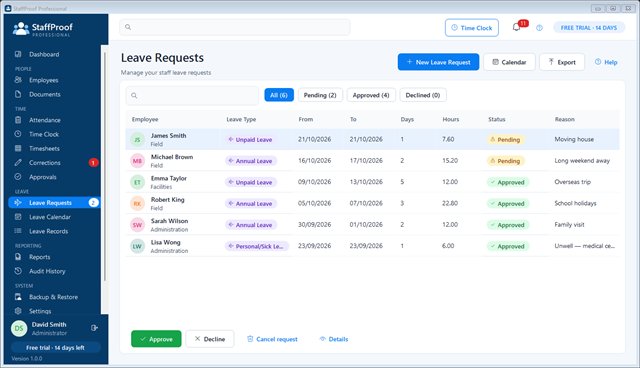Select the Sarah Wilson row name
The height and width of the screenshot is (368, 640).
pyautogui.click(x=169, y=221)
